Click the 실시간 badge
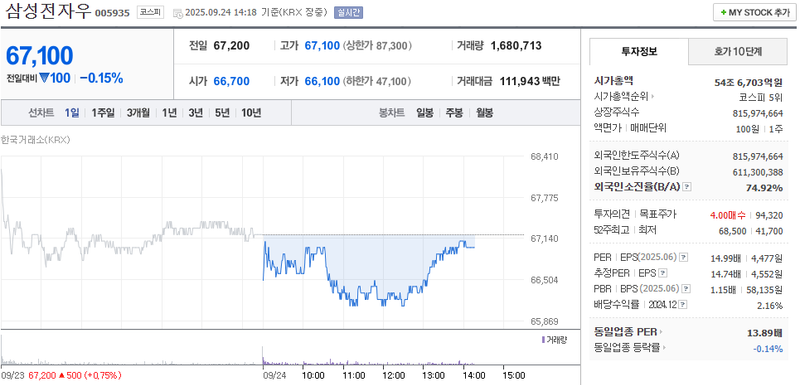This screenshot has width=800, height=385. (x=348, y=13)
